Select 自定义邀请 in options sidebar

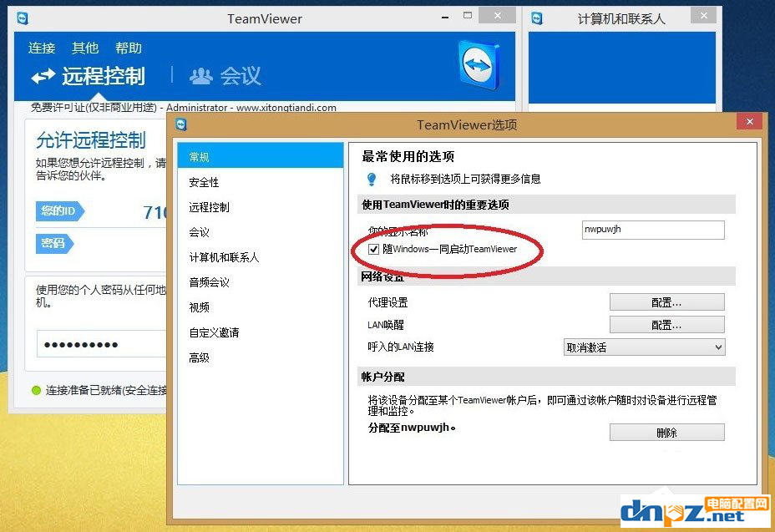[x=261, y=332]
